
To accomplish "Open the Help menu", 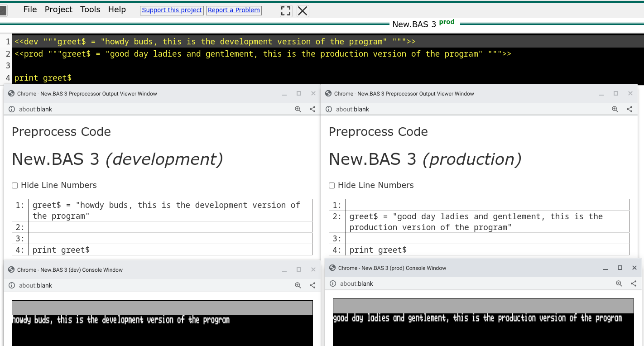I will [117, 10].
